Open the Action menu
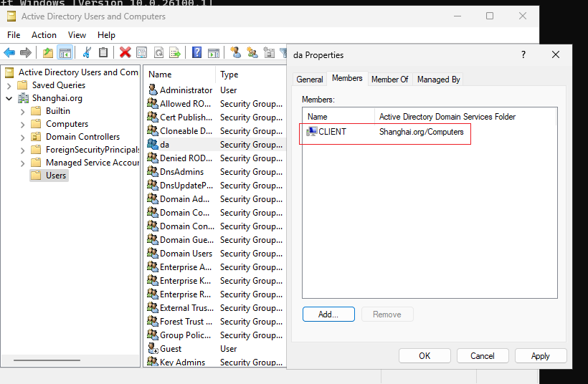The image size is (588, 384). [44, 35]
